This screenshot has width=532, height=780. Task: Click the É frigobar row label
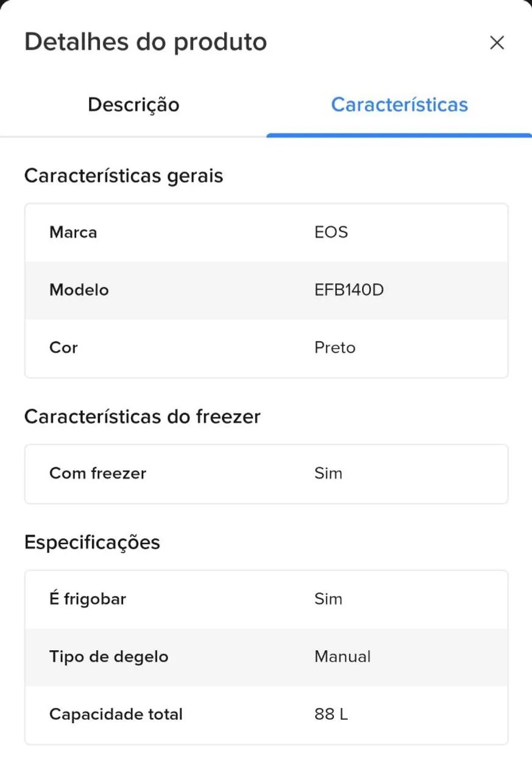(x=88, y=599)
